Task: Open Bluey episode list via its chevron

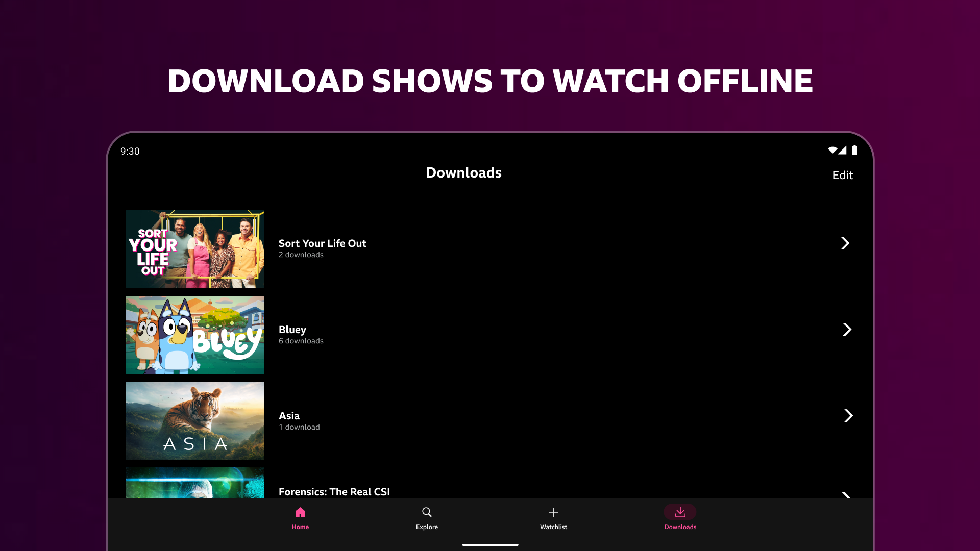Action: [847, 330]
